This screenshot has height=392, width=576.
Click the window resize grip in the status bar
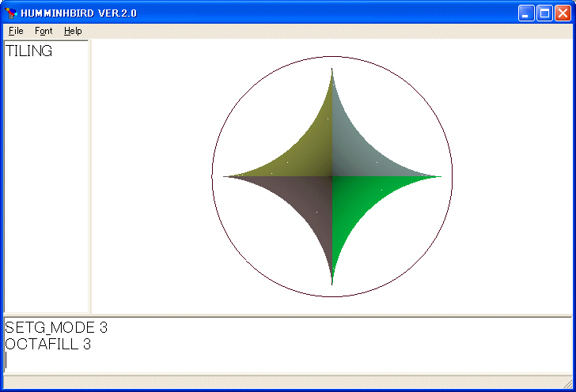pyautogui.click(x=568, y=383)
